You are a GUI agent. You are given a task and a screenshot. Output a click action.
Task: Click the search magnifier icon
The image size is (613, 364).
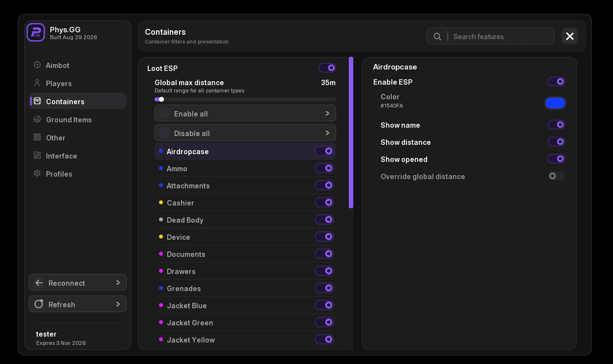[437, 36]
